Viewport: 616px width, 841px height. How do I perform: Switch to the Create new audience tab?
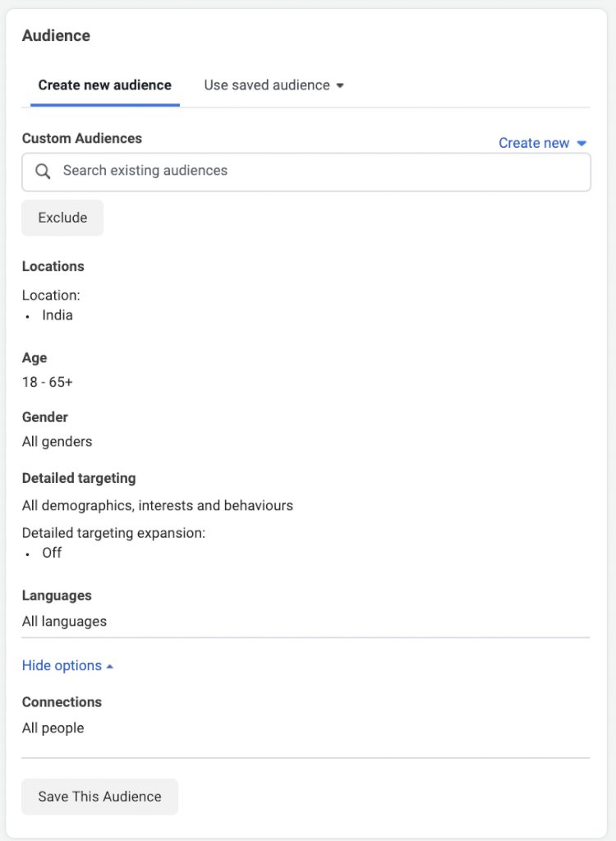104,85
